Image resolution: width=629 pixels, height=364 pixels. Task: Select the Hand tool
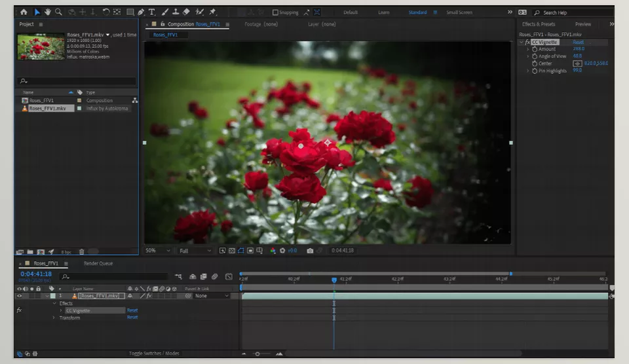(48, 12)
